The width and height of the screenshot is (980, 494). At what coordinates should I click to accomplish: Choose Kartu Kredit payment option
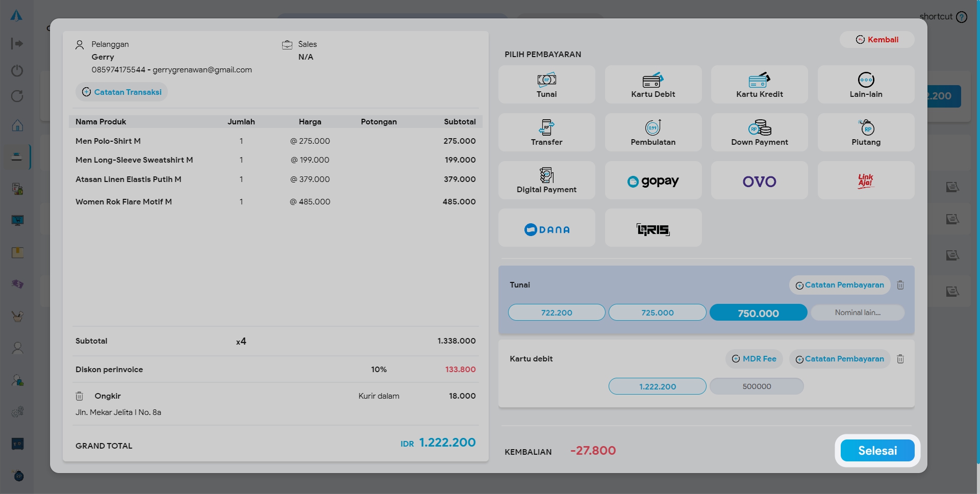tap(759, 85)
